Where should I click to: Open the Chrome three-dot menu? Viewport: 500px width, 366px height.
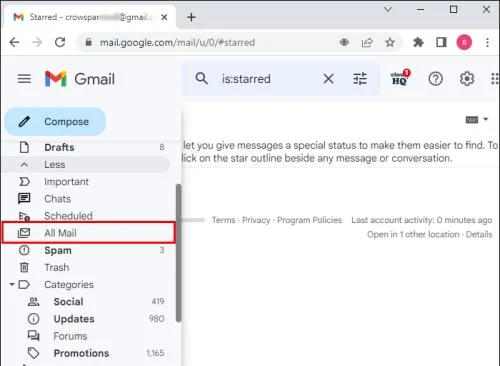click(487, 42)
